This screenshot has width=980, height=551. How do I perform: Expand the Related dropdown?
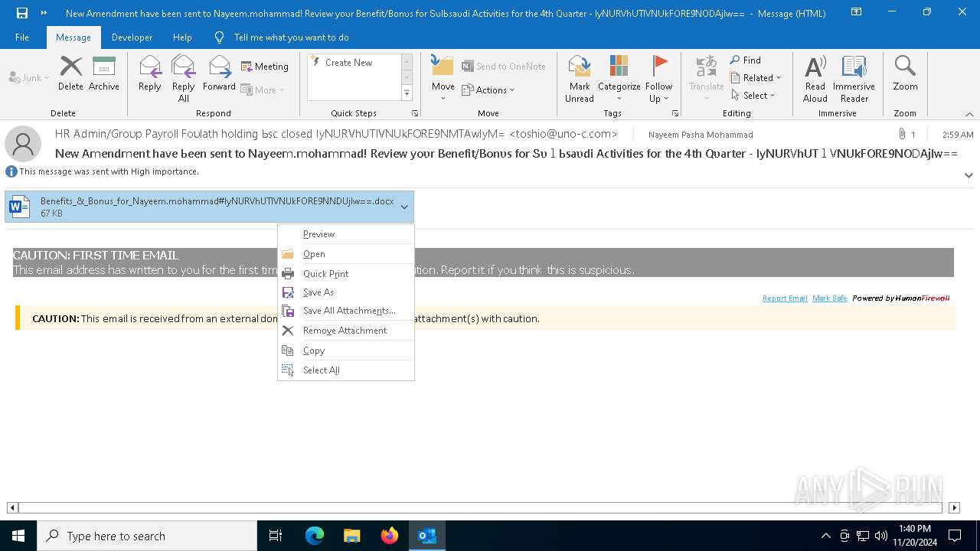(756, 78)
